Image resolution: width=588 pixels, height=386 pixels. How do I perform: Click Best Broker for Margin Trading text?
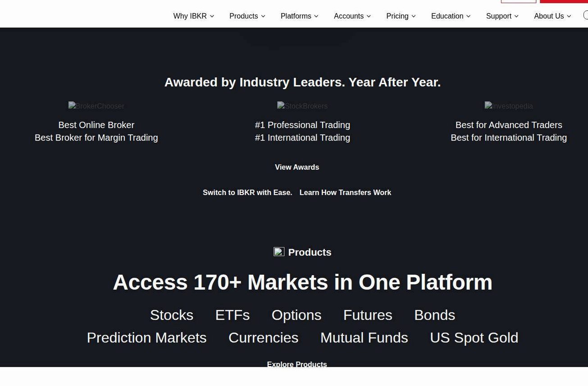(96, 137)
